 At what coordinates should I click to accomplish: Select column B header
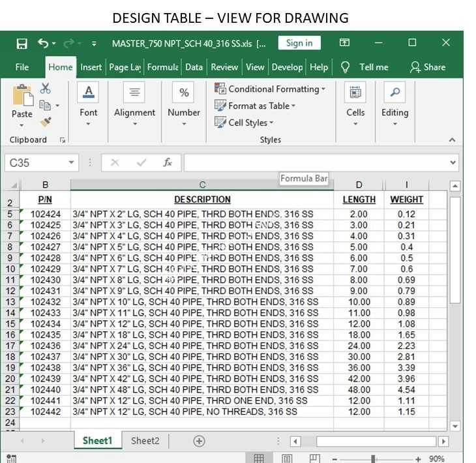click(x=45, y=185)
